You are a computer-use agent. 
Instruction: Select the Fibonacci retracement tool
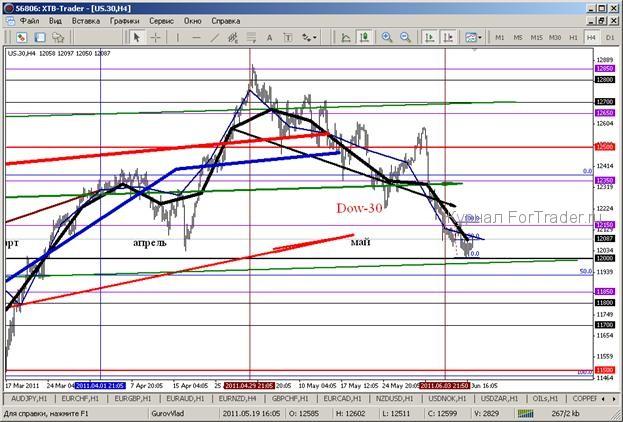click(x=251, y=38)
